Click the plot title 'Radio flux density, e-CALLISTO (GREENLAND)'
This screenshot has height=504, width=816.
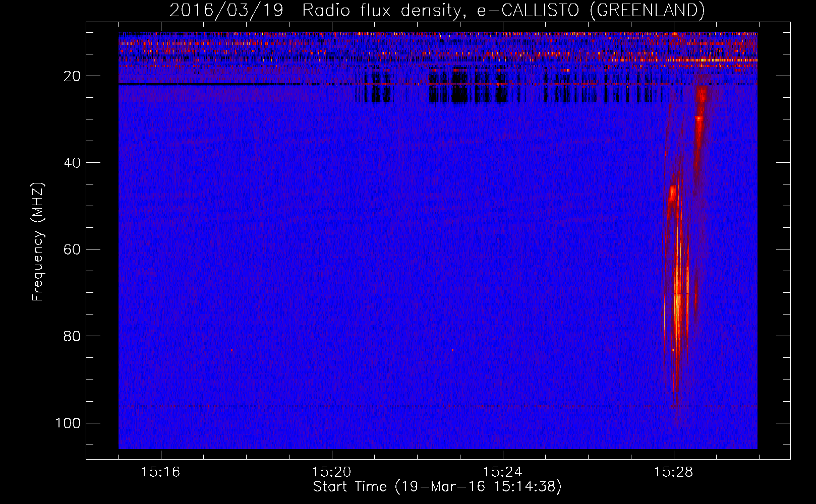click(x=503, y=10)
